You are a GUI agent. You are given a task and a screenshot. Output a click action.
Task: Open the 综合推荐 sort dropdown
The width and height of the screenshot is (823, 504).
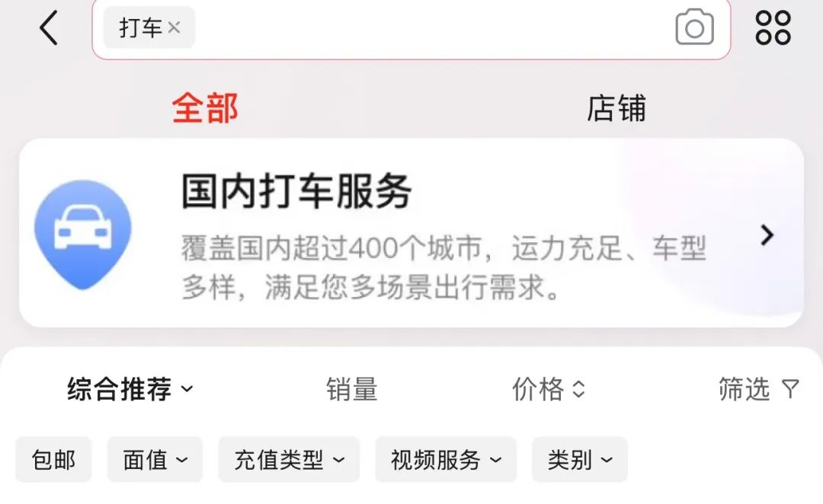[x=130, y=389]
